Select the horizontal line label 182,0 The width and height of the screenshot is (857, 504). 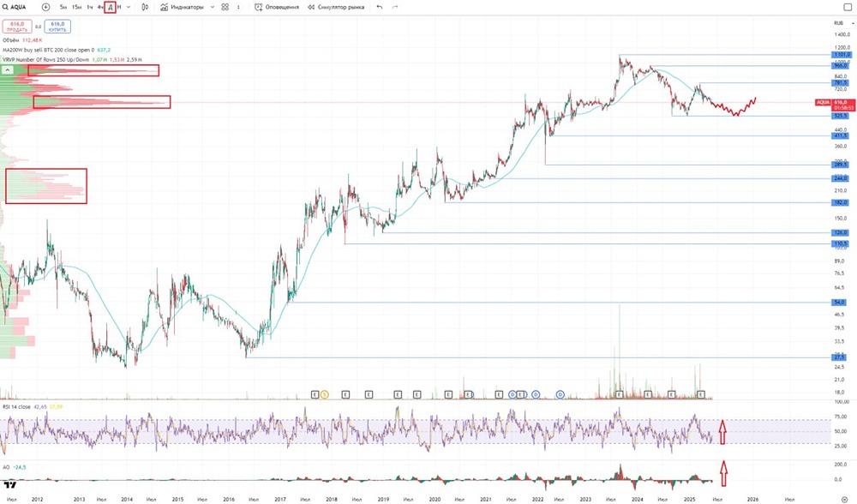pos(841,202)
